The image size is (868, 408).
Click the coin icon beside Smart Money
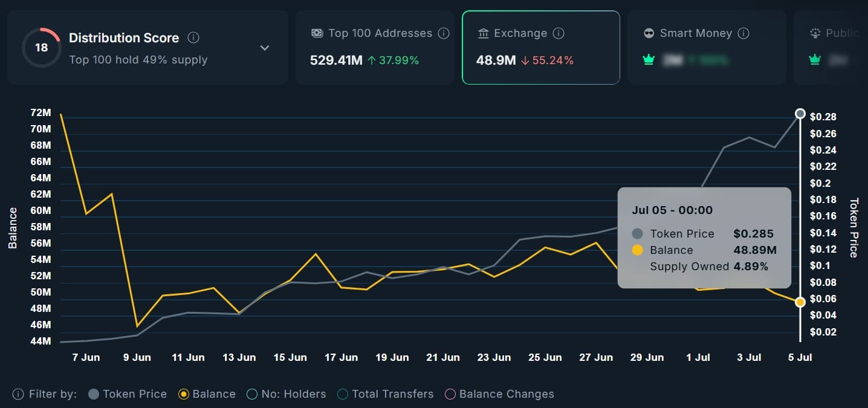click(649, 33)
